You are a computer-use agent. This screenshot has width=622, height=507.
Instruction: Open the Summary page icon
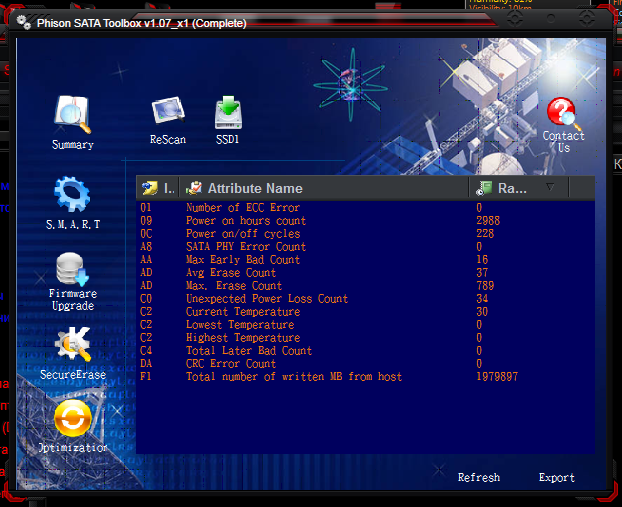(x=73, y=115)
